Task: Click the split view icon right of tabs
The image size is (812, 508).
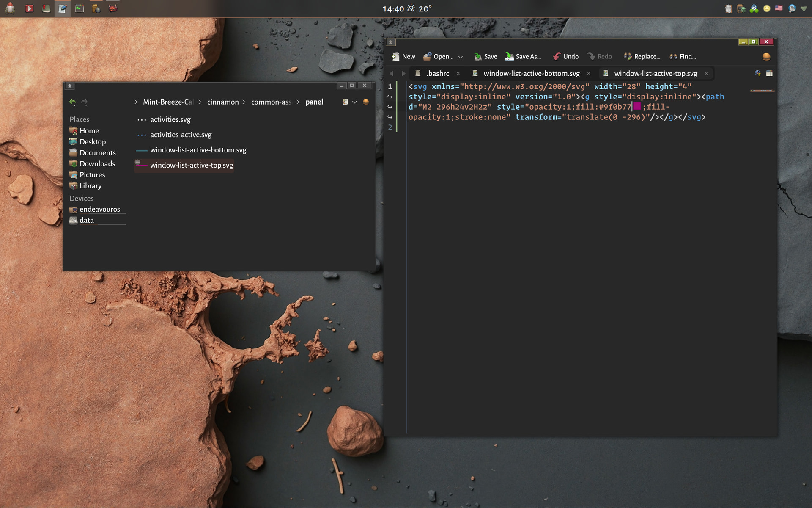Action: [769, 73]
